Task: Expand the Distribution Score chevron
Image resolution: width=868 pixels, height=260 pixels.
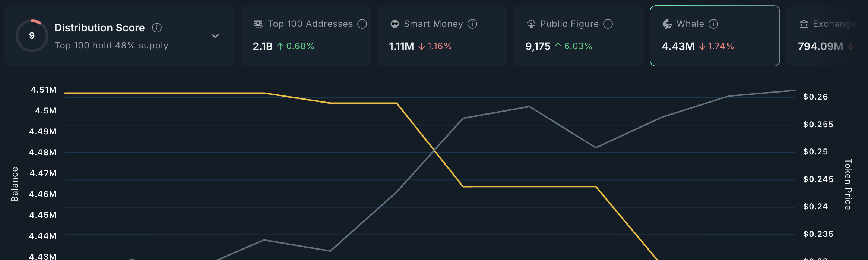Action: (215, 36)
